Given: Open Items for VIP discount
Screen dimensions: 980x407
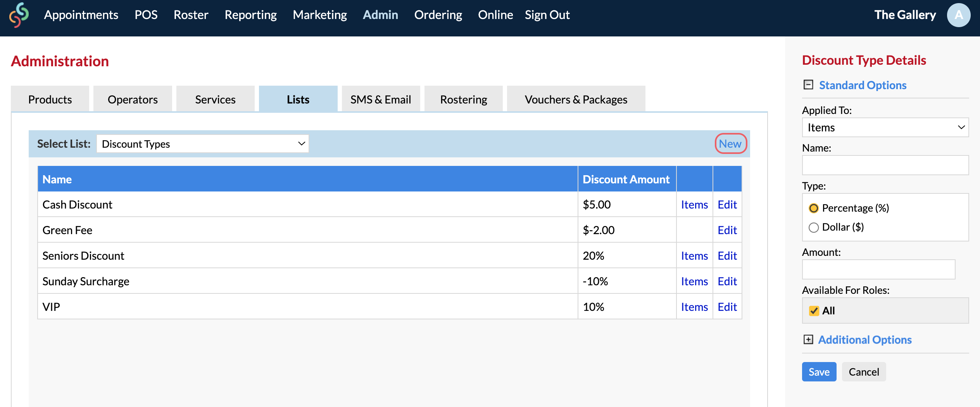Looking at the screenshot, I should (694, 307).
